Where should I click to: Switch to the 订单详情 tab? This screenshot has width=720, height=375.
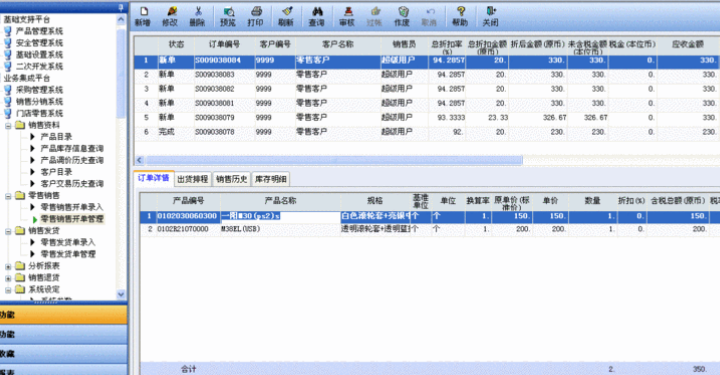154,178
